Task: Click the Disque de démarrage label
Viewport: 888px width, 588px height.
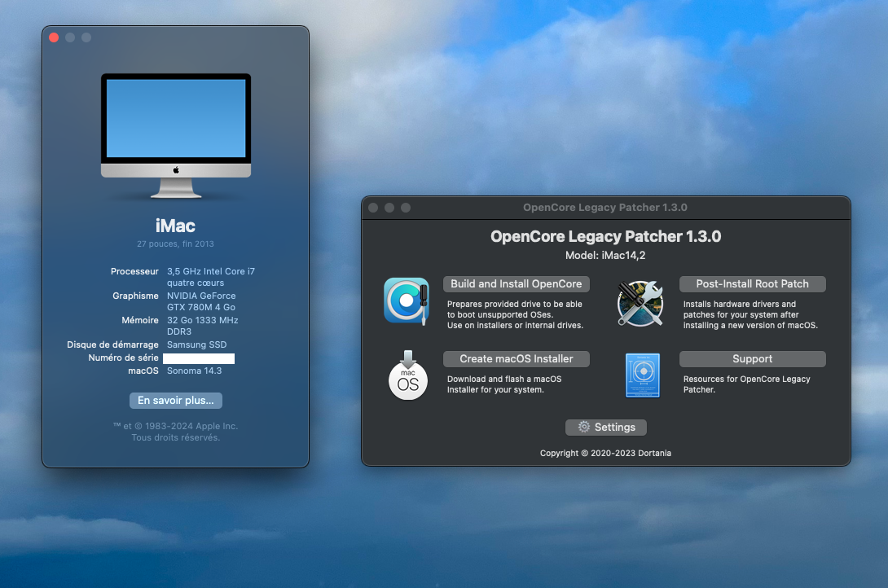Action: [112, 344]
